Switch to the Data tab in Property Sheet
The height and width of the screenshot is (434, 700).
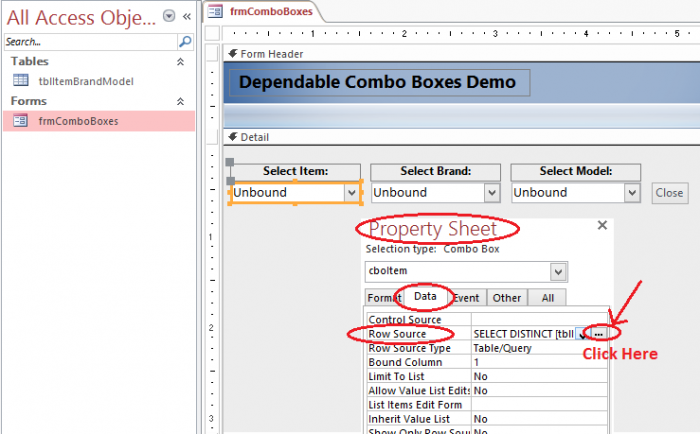(425, 297)
